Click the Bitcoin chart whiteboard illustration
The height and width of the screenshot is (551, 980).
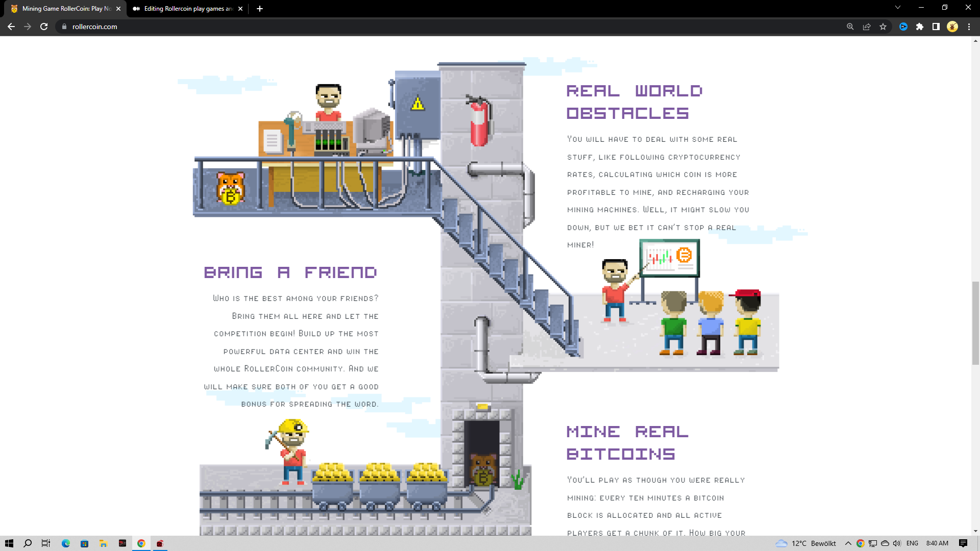click(x=669, y=258)
